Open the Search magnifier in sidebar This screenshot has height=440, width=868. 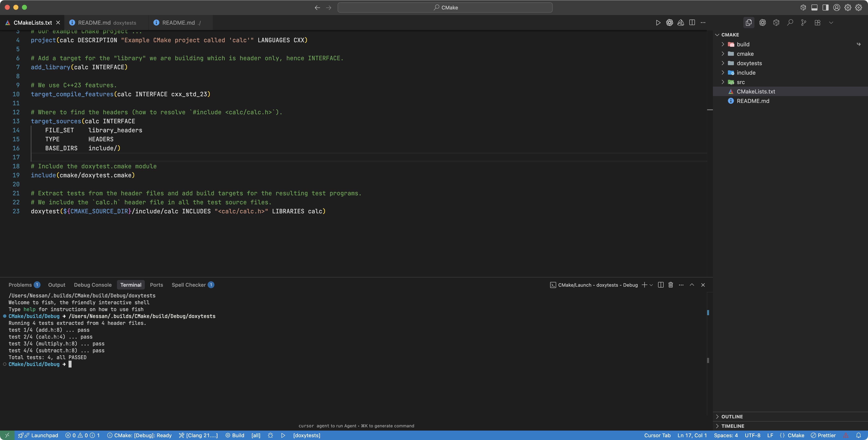[790, 23]
